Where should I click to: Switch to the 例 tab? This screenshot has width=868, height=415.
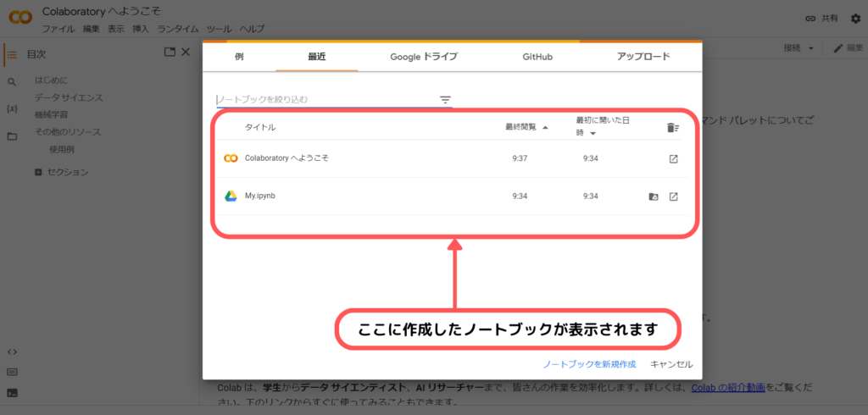(x=239, y=57)
